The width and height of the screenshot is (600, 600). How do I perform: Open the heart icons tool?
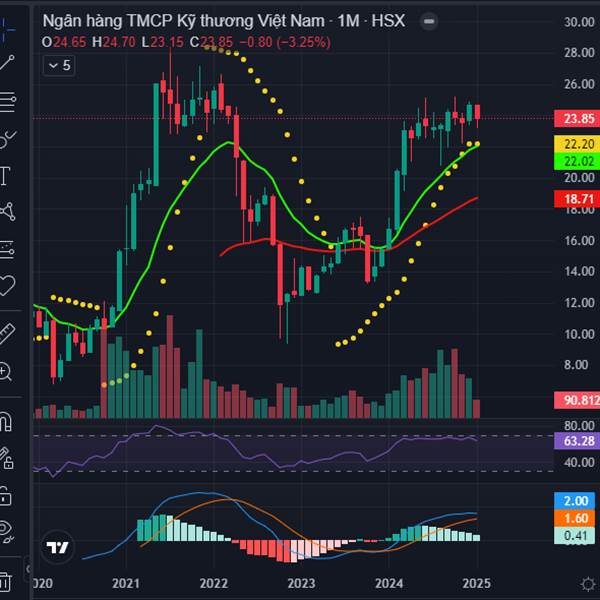pyautogui.click(x=7, y=285)
